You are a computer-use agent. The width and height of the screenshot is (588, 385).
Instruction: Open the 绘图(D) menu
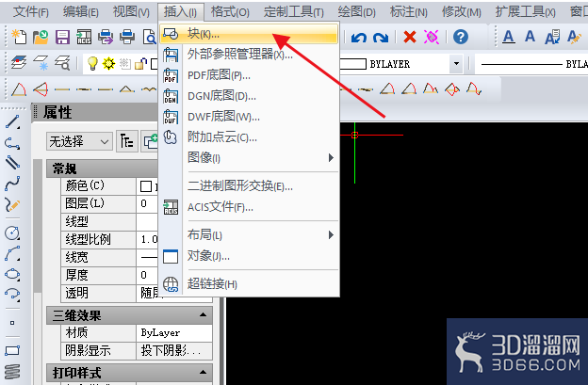click(x=356, y=12)
